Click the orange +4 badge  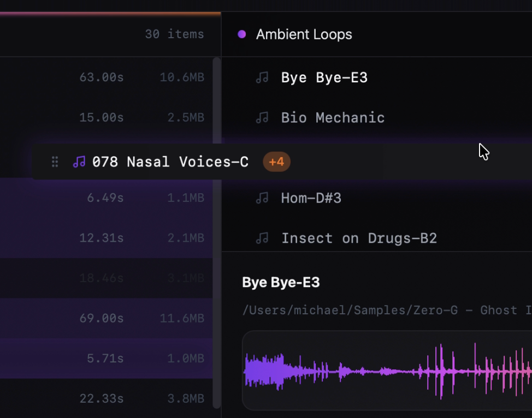click(x=276, y=162)
